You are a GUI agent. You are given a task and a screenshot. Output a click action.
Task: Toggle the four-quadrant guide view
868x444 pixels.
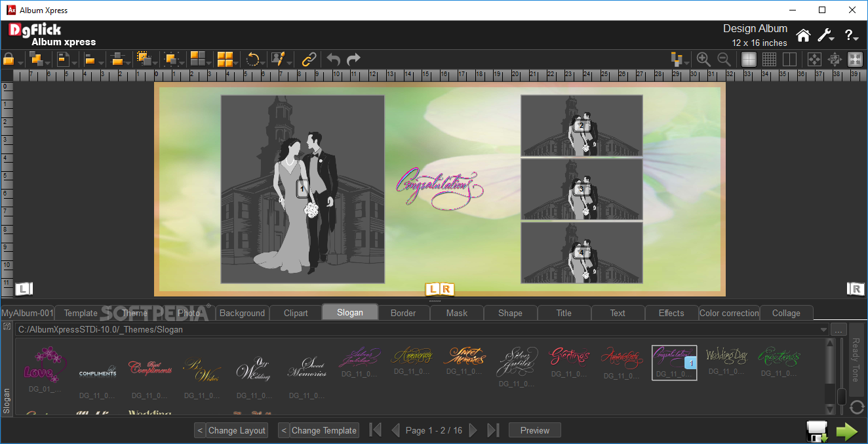749,59
